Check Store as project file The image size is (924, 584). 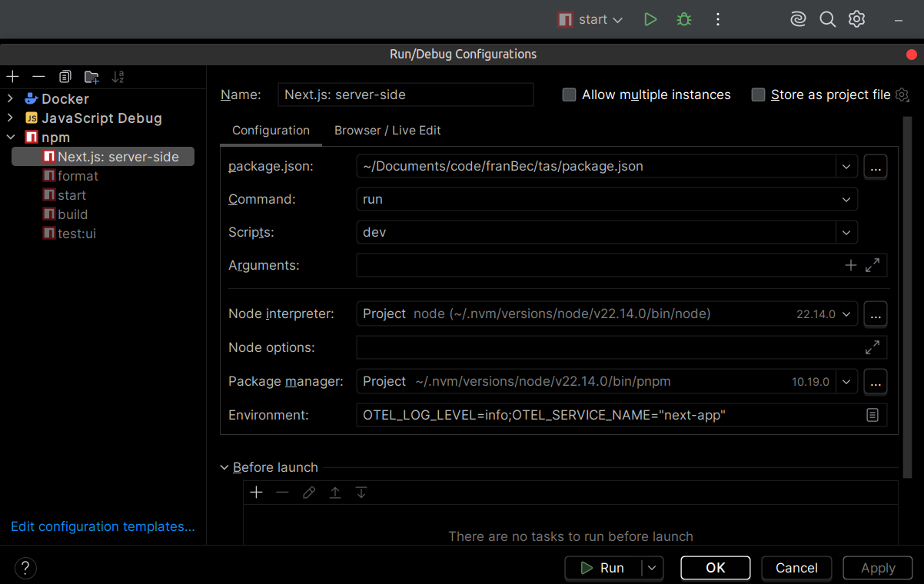tap(758, 95)
